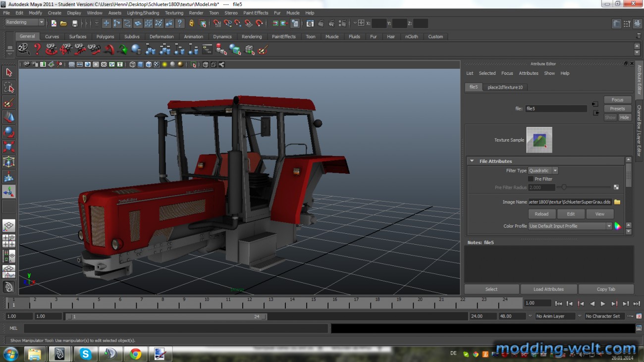644x362 pixels.
Task: Click the Load Attributes button
Action: (x=549, y=289)
